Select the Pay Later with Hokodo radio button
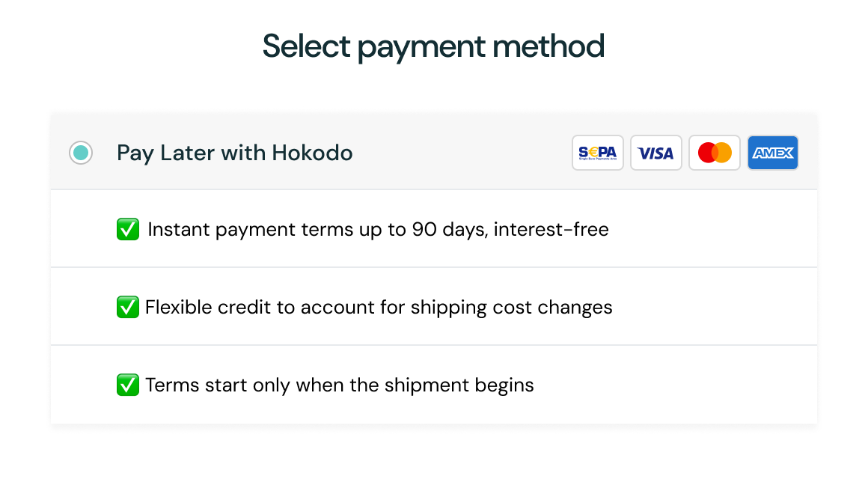This screenshot has height=494, width=868. click(x=81, y=153)
